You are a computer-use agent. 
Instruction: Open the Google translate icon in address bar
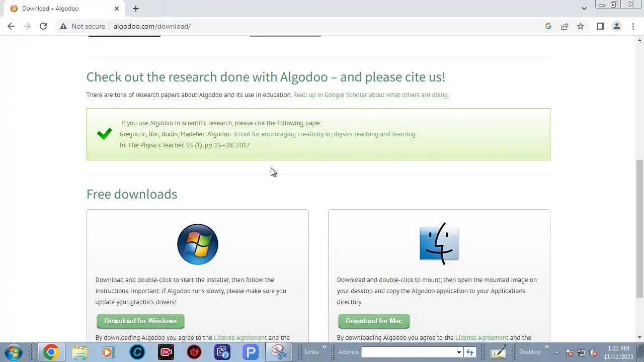pyautogui.click(x=548, y=26)
